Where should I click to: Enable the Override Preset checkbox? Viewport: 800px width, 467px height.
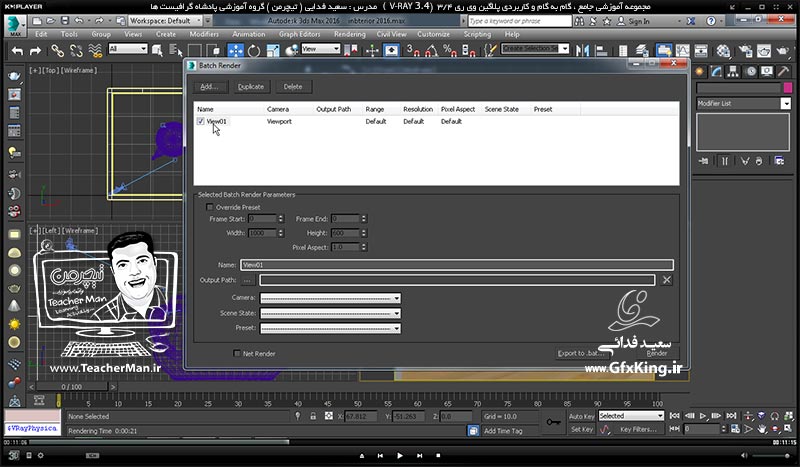tap(209, 207)
